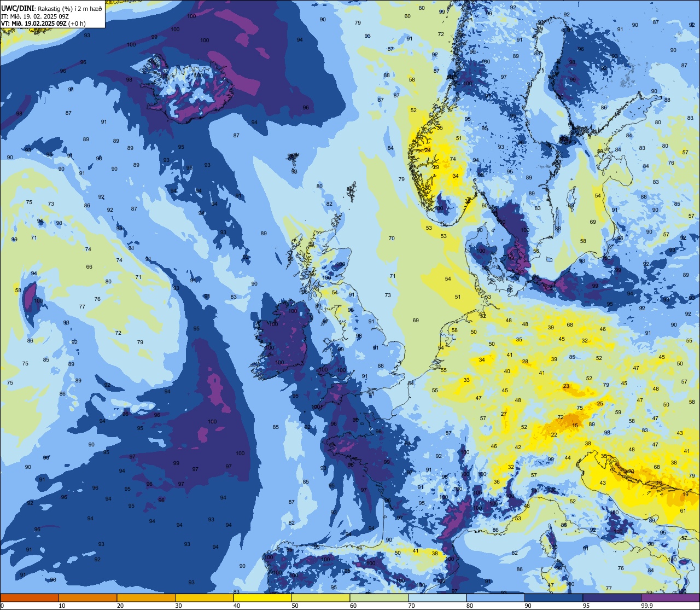This screenshot has width=700, height=610.
Task: Click the 'IT: Mið. 19. 02. 2025 09Z' line
Action: click(35, 16)
